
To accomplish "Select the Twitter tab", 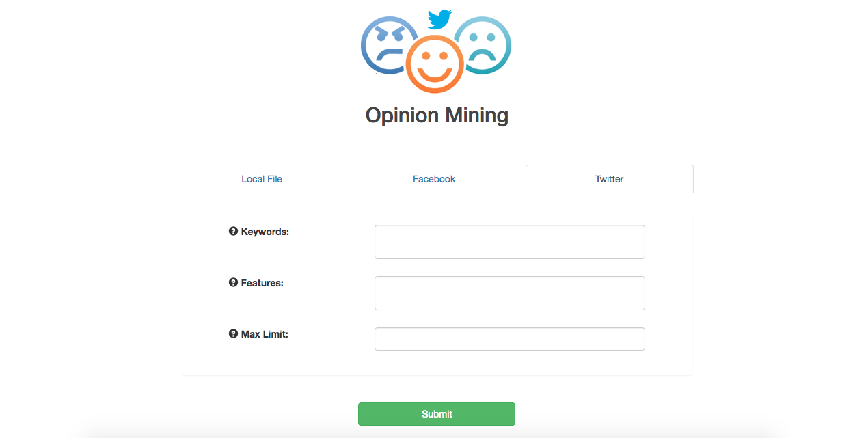I will (609, 179).
